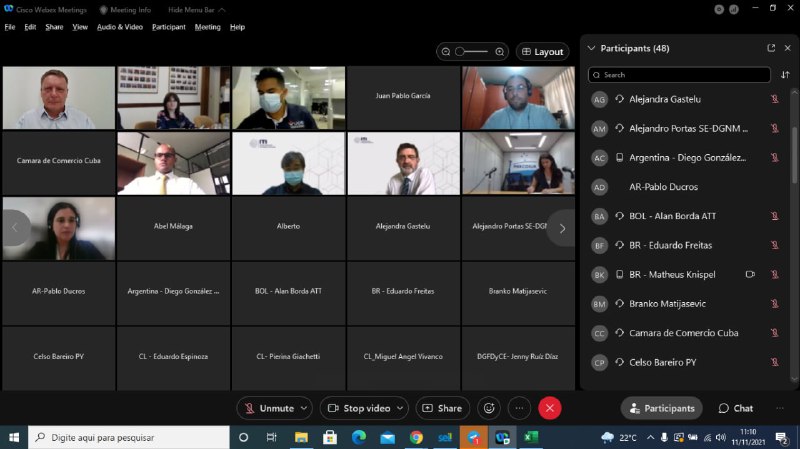Open the Audio & Video menu
This screenshot has width=800, height=449.
tap(119, 27)
